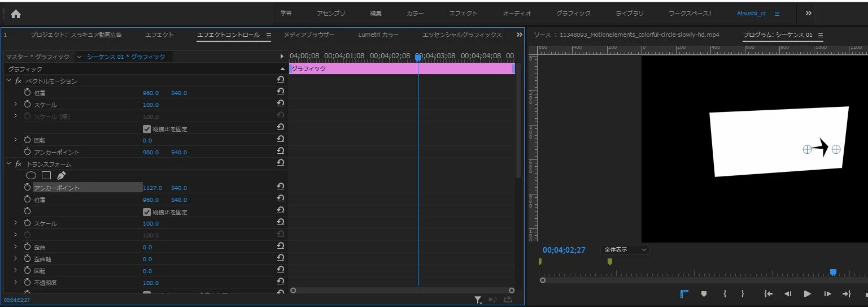The width and height of the screenshot is (868, 307).
Task: Mark In point in program monitor
Action: click(x=725, y=293)
